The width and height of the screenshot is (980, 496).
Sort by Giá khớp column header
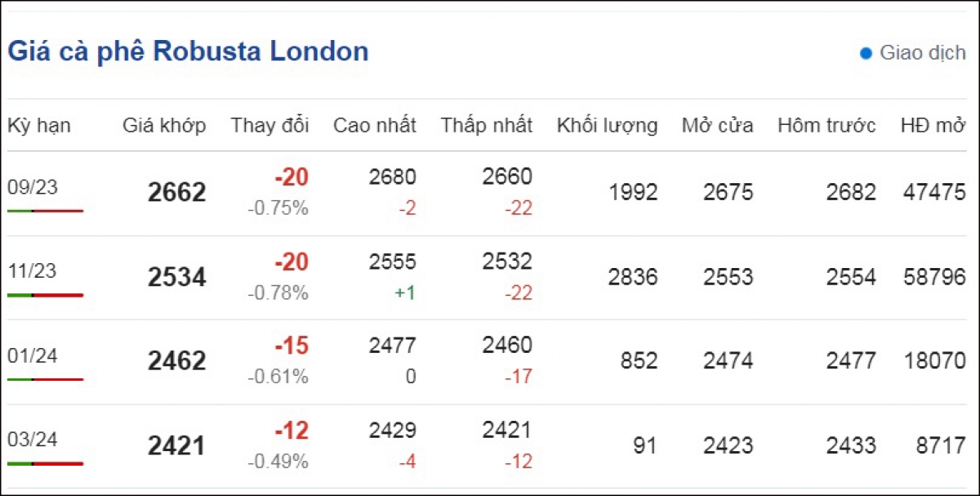(x=164, y=125)
